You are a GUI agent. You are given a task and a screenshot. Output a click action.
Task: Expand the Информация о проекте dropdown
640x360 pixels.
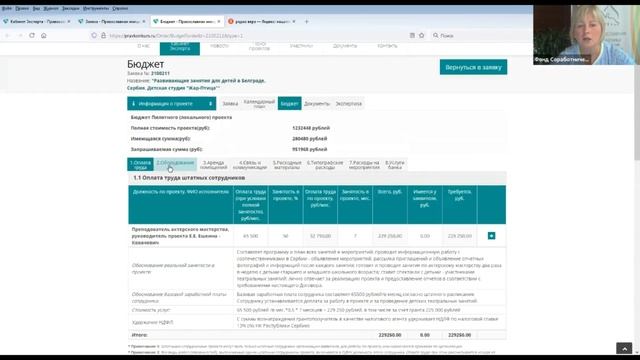tap(171, 104)
